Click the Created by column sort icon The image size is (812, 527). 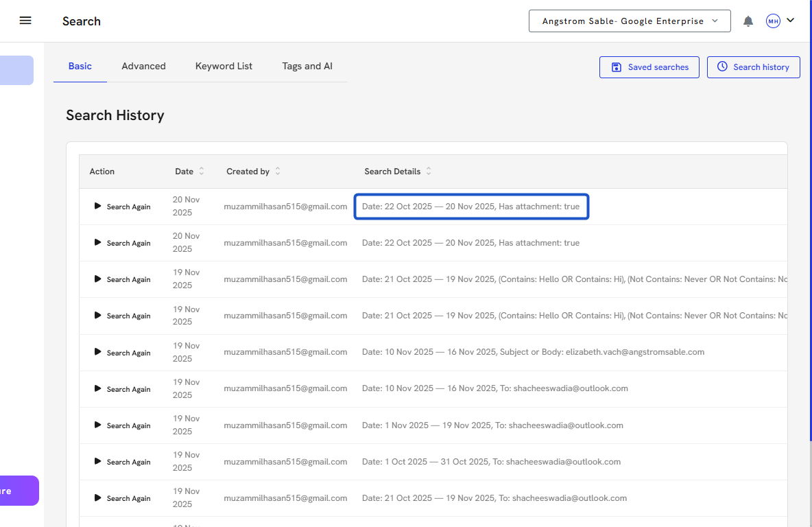(278, 172)
